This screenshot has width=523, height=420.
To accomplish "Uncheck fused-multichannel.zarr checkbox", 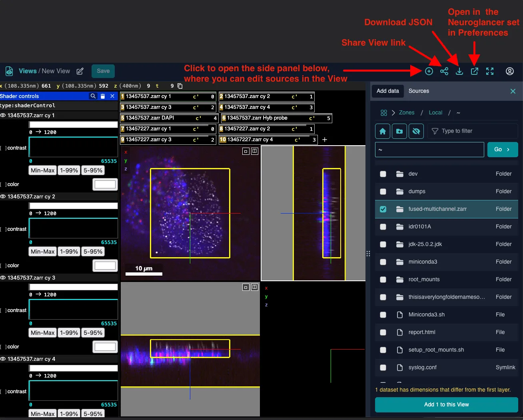I will pyautogui.click(x=383, y=209).
